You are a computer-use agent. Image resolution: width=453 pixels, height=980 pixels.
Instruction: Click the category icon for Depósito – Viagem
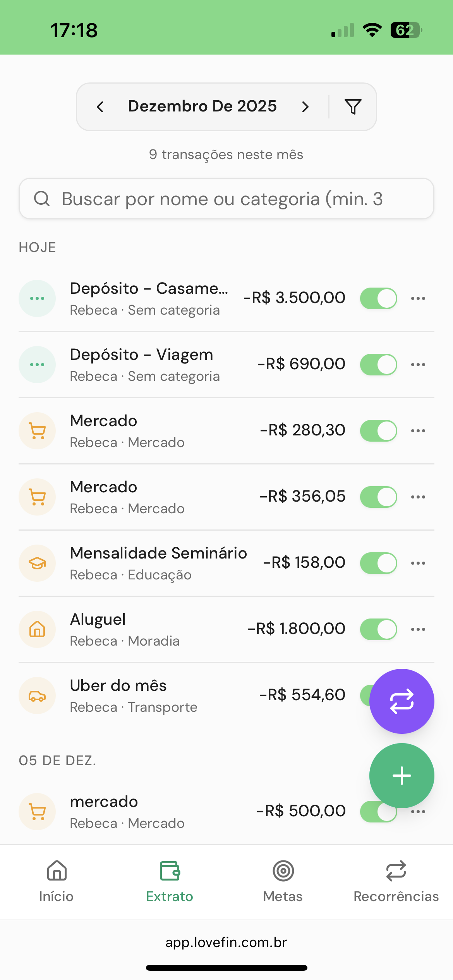[37, 365]
